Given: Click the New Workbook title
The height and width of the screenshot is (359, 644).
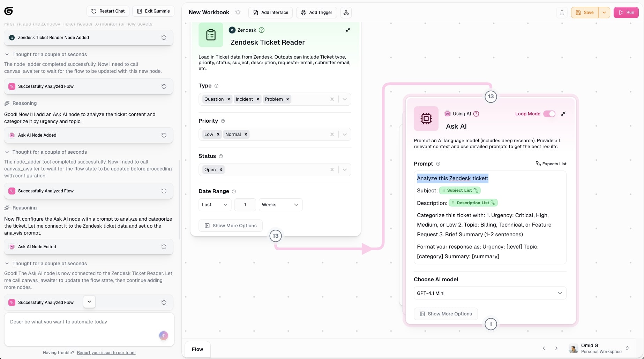Looking at the screenshot, I should pyautogui.click(x=209, y=13).
